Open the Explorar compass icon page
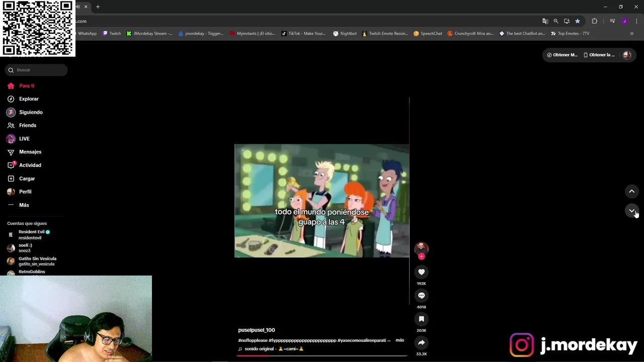Image resolution: width=644 pixels, height=362 pixels. 23,99
